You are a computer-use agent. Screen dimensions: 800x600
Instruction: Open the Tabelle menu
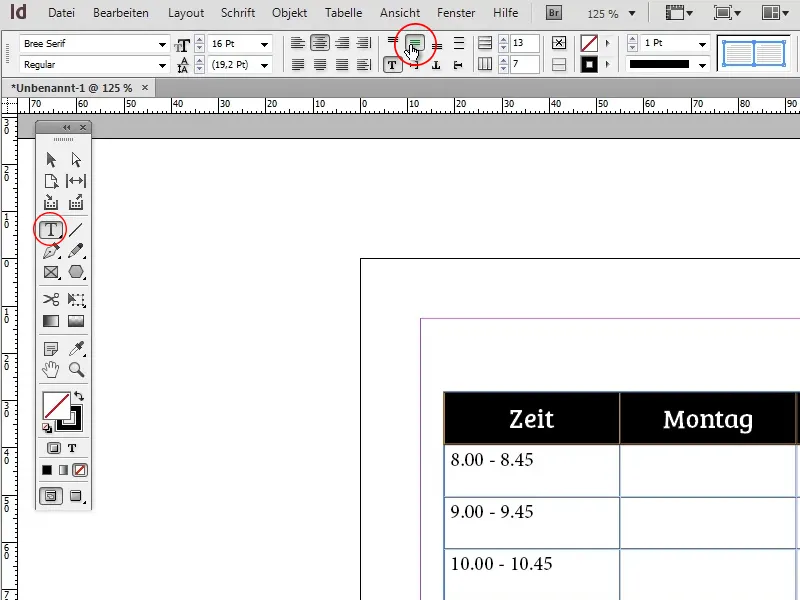[x=343, y=13]
